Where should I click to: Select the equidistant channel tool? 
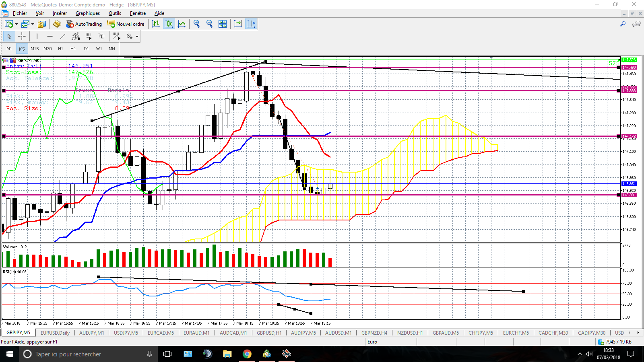pos(76,37)
